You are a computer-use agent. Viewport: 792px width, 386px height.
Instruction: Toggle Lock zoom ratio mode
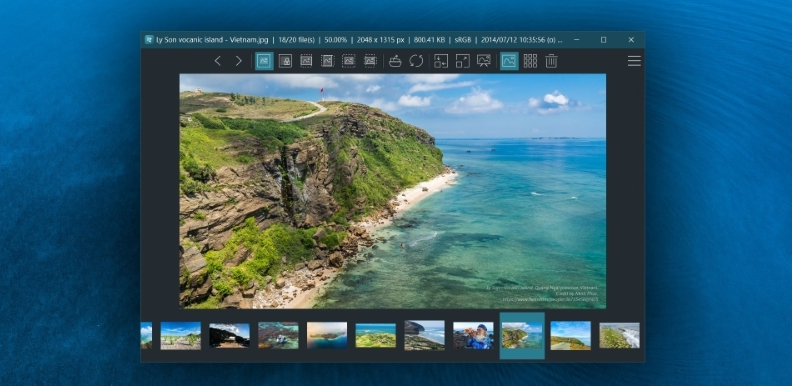click(x=285, y=61)
